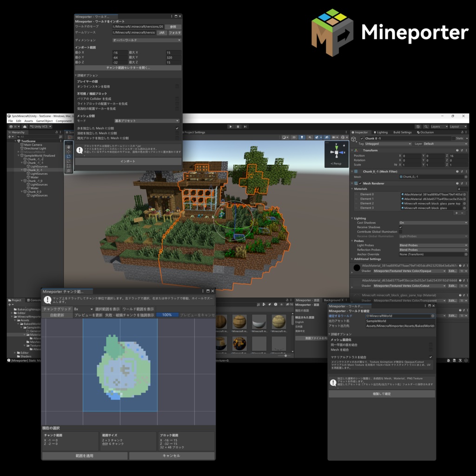Click the Play button in Unity toolbar
The height and width of the screenshot is (476, 476).
click(231, 126)
